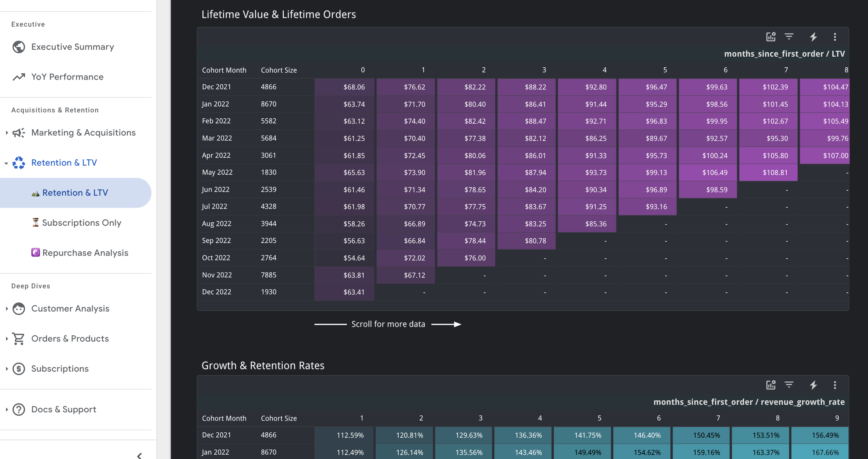
Task: Go to Subscriptions Only subpage
Action: (81, 223)
